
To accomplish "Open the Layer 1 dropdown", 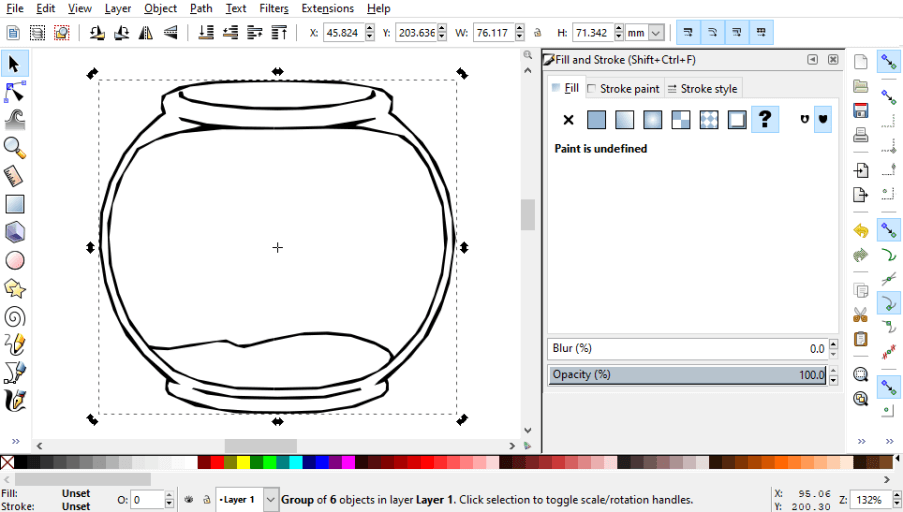I will point(270,499).
